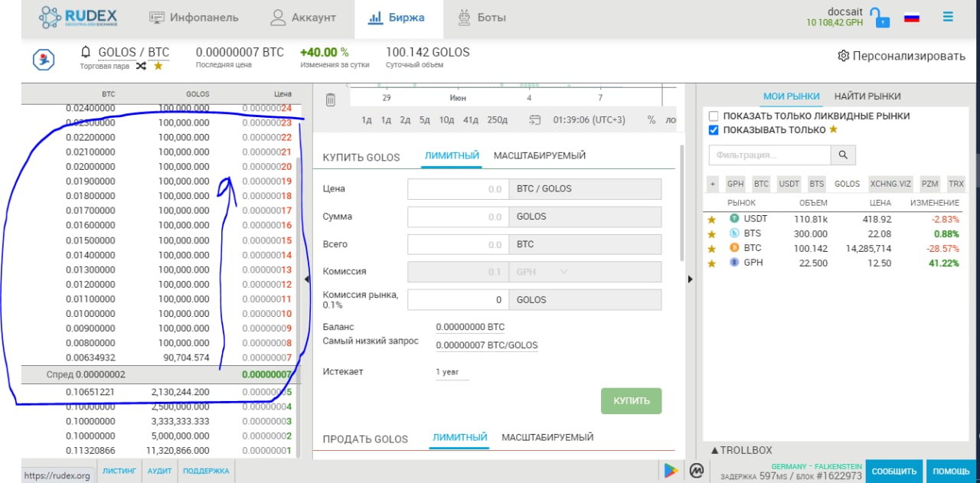Set the chart range to 5д
980x483 pixels.
tap(425, 120)
